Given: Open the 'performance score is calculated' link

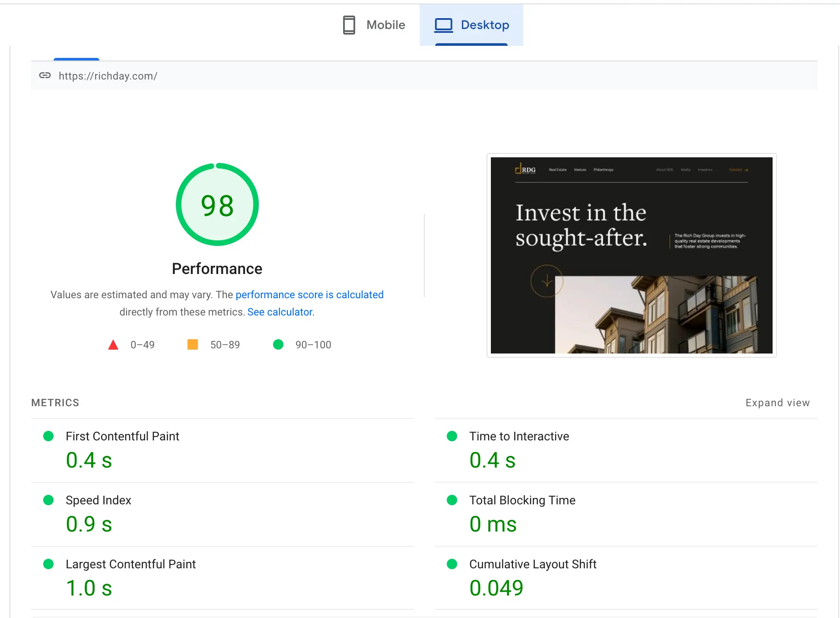Looking at the screenshot, I should 309,295.
